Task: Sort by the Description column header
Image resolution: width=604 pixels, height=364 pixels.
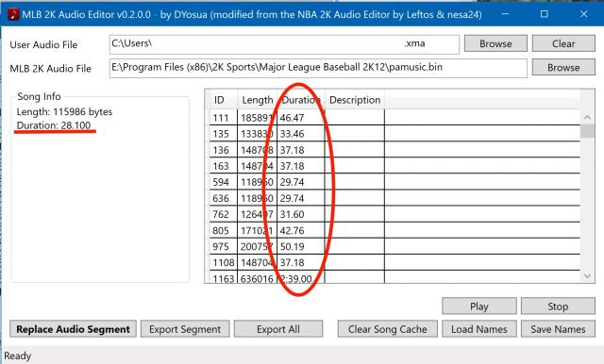Action: pyautogui.click(x=355, y=100)
